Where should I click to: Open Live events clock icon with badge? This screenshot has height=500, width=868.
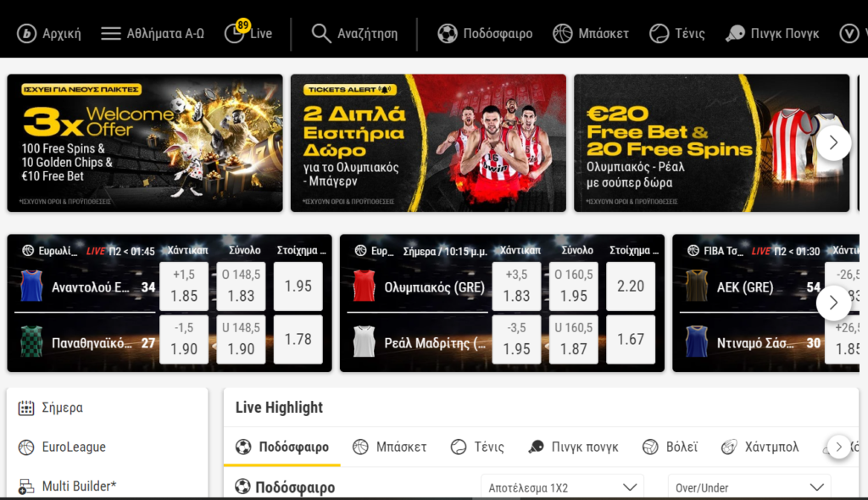tap(236, 33)
